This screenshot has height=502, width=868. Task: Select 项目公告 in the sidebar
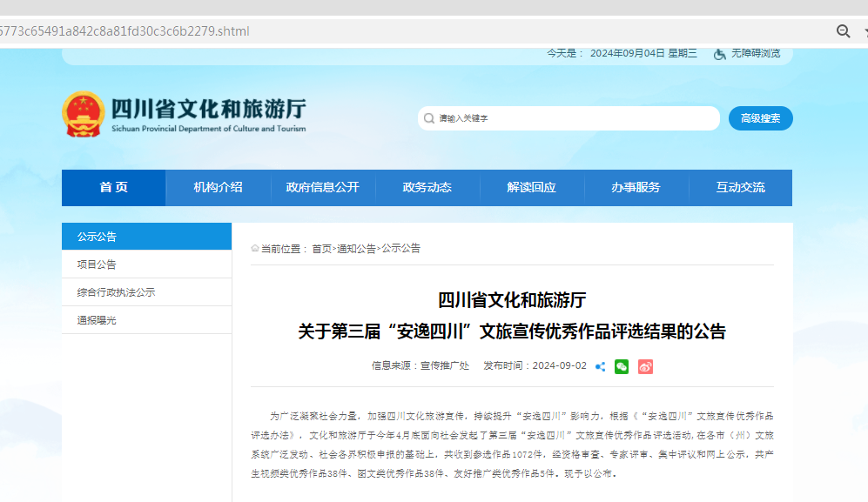[97, 264]
